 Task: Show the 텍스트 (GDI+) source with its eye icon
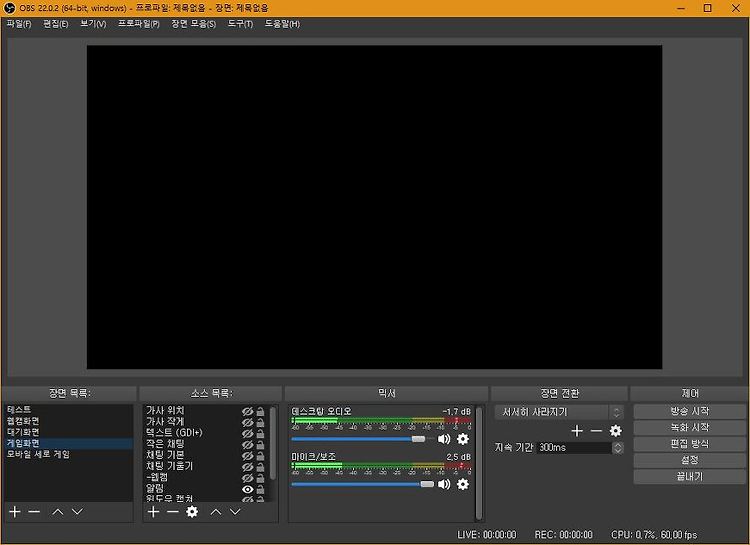click(x=247, y=433)
